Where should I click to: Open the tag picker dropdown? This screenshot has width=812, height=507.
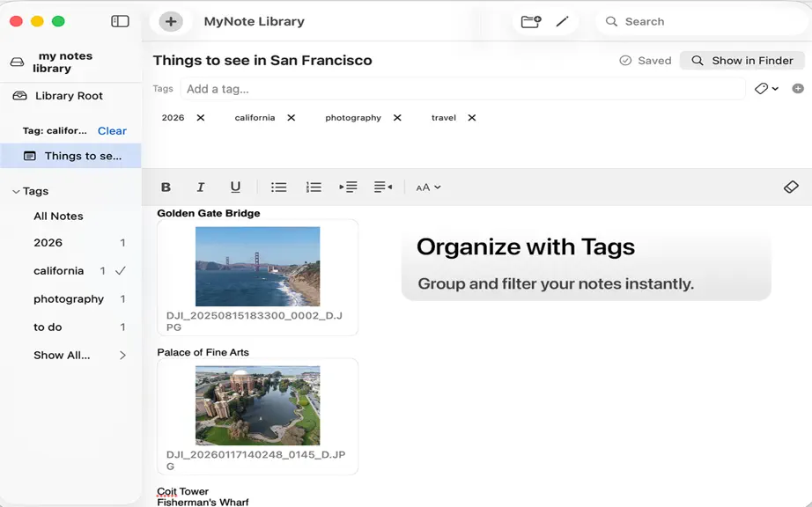click(x=766, y=89)
